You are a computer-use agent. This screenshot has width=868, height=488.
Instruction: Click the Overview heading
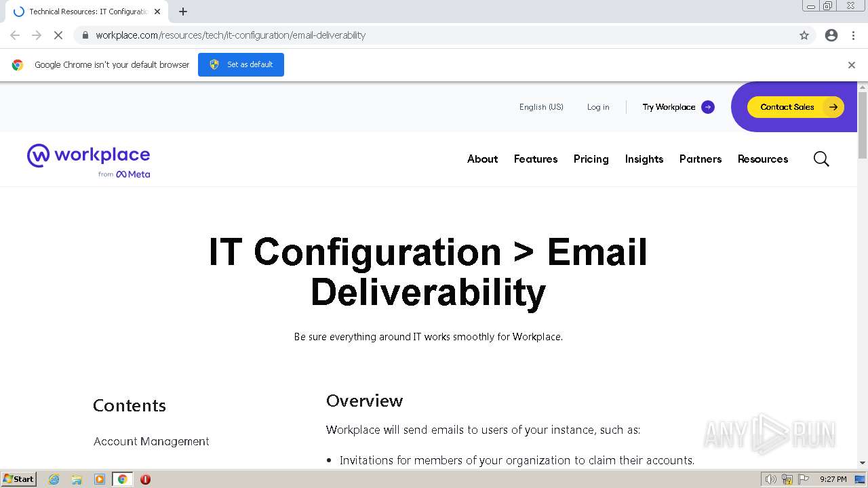click(364, 401)
